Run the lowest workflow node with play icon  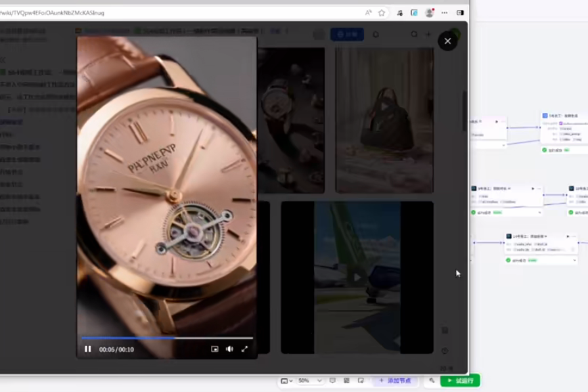point(568,236)
